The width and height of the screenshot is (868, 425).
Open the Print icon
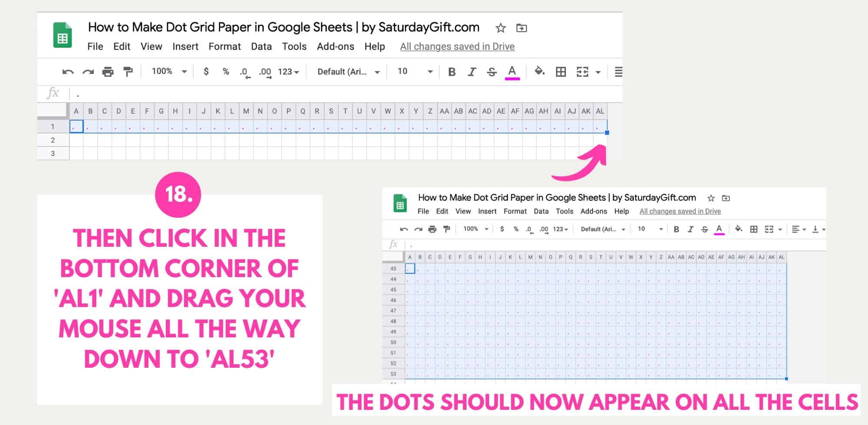[x=108, y=72]
